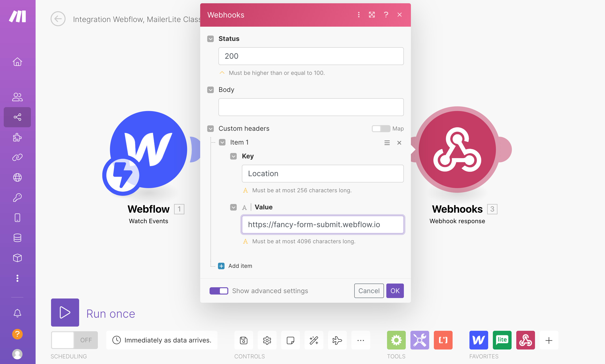Viewport: 605px width, 364px height.
Task: Open the more controls ellipsis menu
Action: [361, 340]
